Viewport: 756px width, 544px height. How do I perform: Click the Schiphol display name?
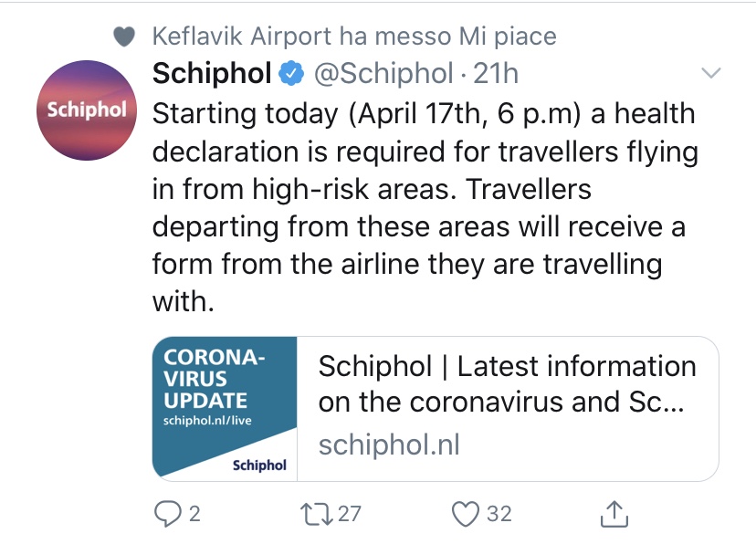tap(211, 73)
